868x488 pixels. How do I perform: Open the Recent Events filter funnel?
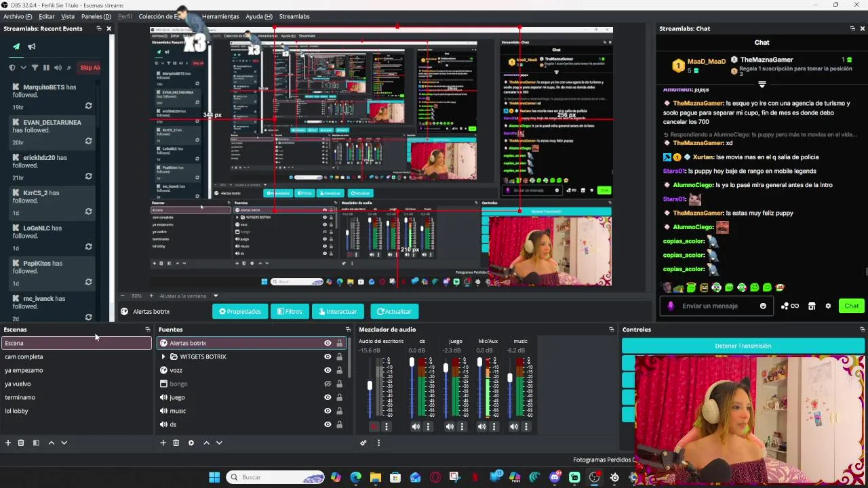[35, 68]
